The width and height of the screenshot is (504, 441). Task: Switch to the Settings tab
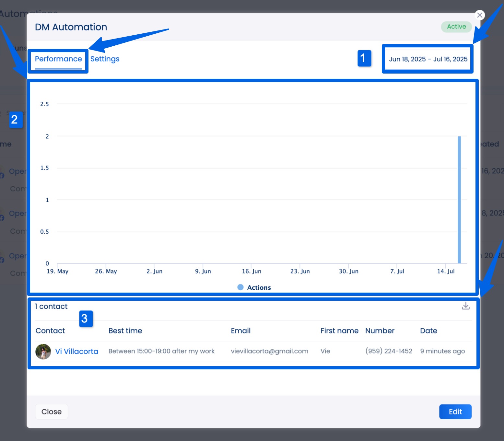pos(104,59)
